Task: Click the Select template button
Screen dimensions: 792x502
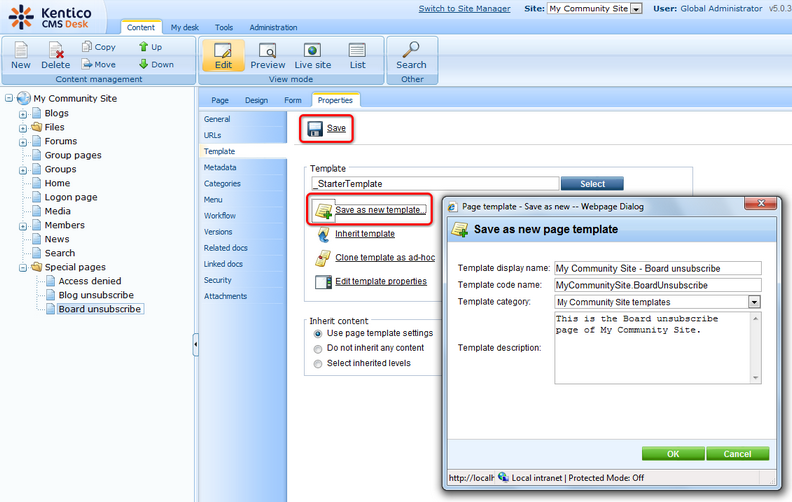Action: click(x=592, y=184)
